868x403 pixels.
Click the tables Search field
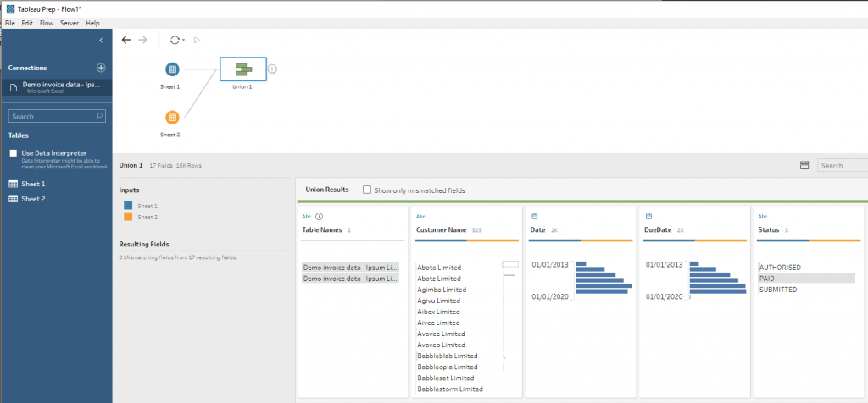[x=57, y=116]
